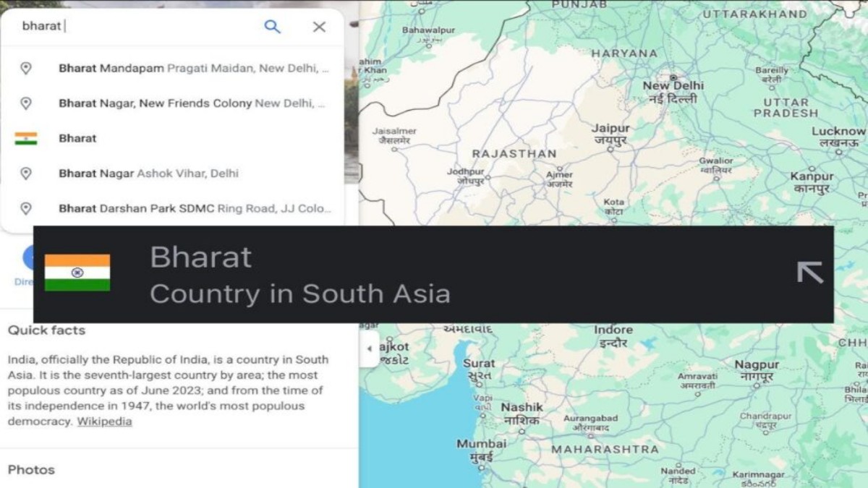
Task: Collapse the side panel with the chevron arrow
Action: point(370,349)
